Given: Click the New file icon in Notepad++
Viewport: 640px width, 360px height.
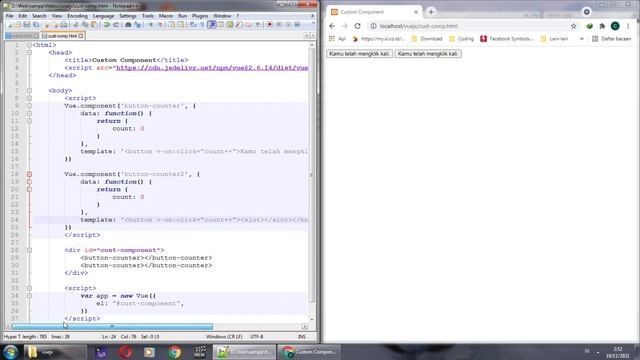Looking at the screenshot, I should [10, 25].
